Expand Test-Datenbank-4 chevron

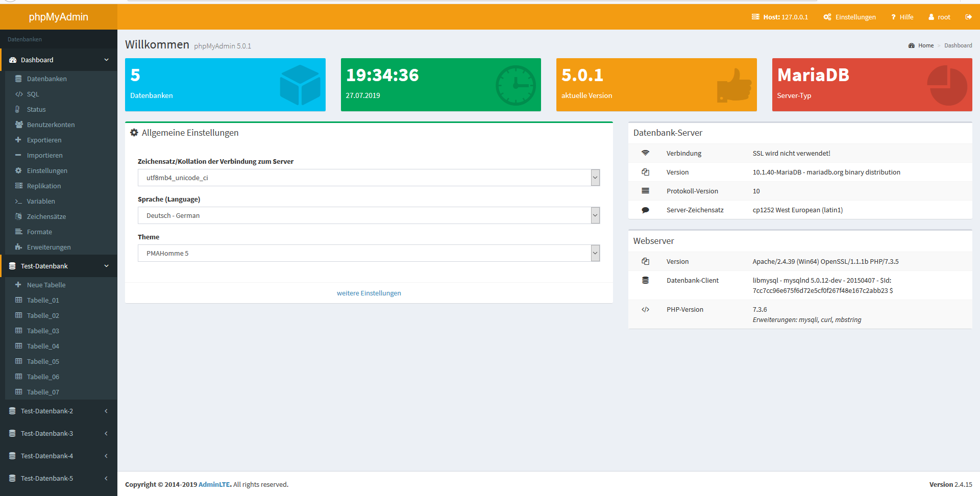[106, 456]
